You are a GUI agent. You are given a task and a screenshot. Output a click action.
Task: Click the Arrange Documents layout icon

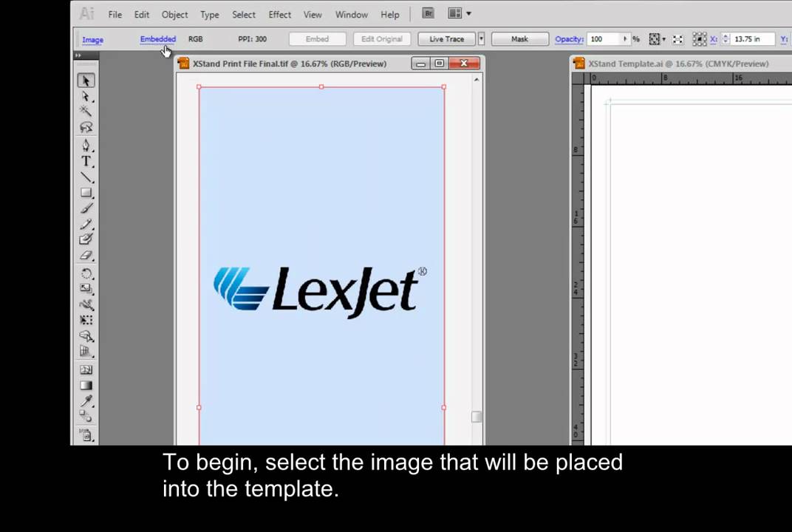click(x=454, y=13)
